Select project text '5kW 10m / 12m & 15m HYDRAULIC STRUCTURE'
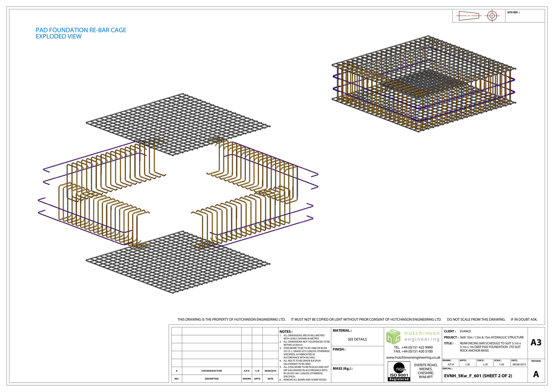 click(492, 337)
